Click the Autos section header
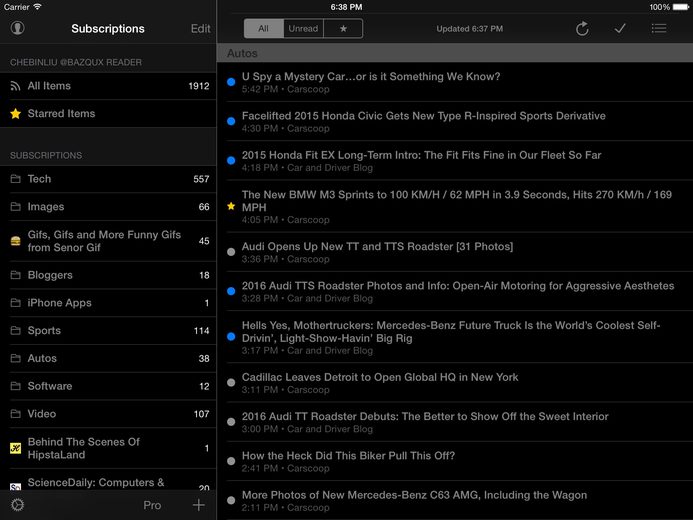 point(455,53)
